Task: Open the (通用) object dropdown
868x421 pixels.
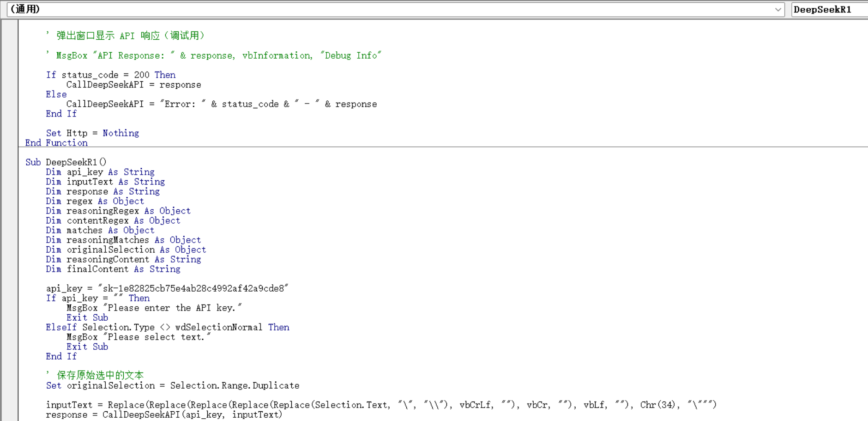Action: coord(396,9)
